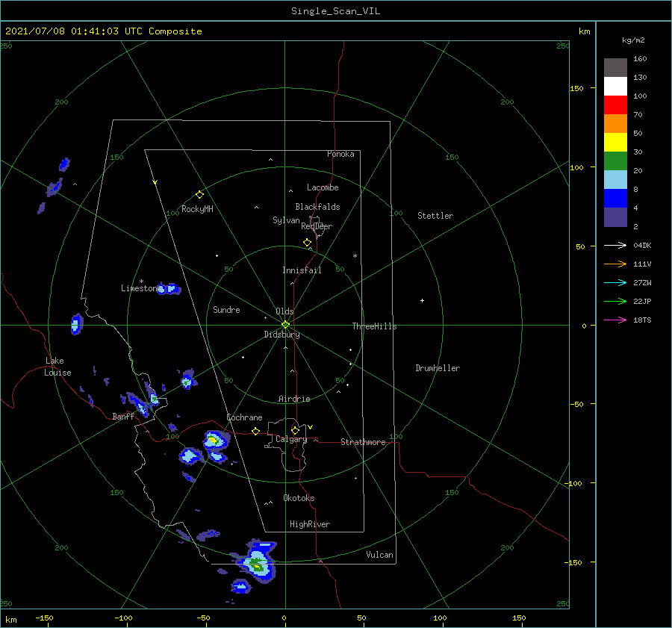Click the Innisfail label
The width and height of the screenshot is (672, 628).
[x=302, y=270]
